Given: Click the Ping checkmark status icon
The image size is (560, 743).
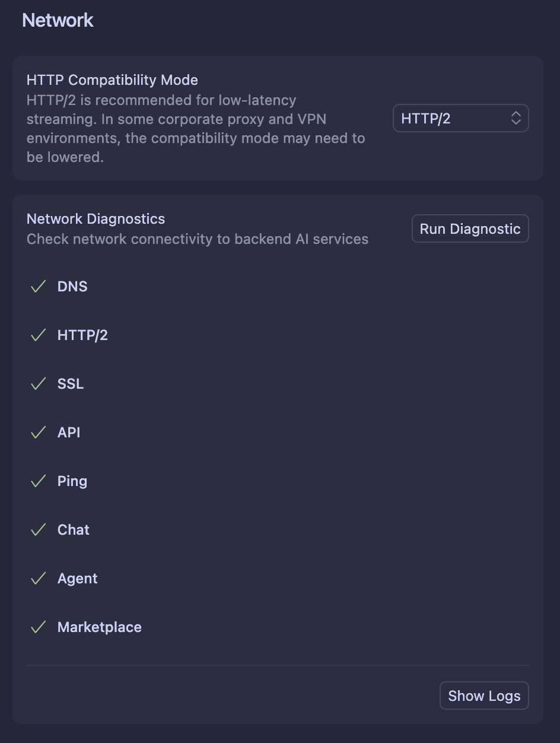Looking at the screenshot, I should coord(39,481).
